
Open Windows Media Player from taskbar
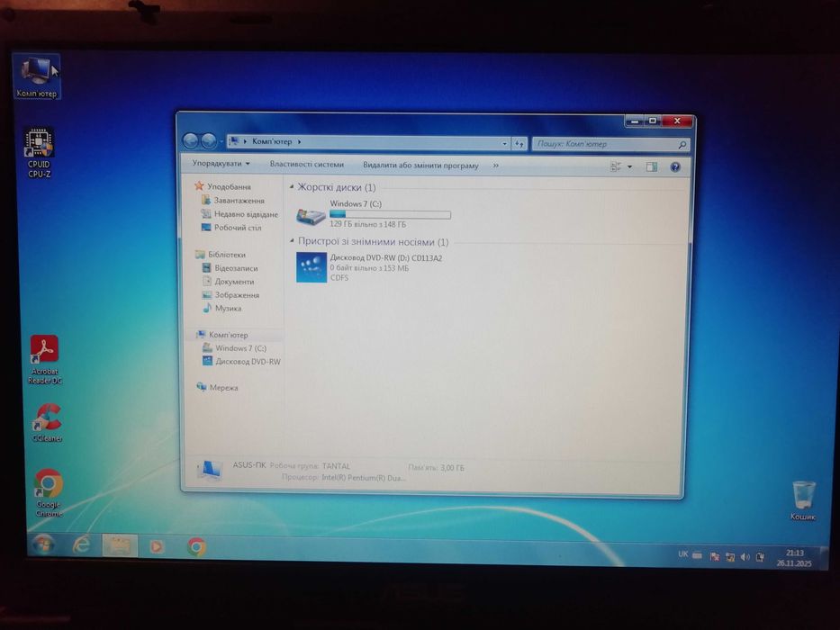click(157, 546)
